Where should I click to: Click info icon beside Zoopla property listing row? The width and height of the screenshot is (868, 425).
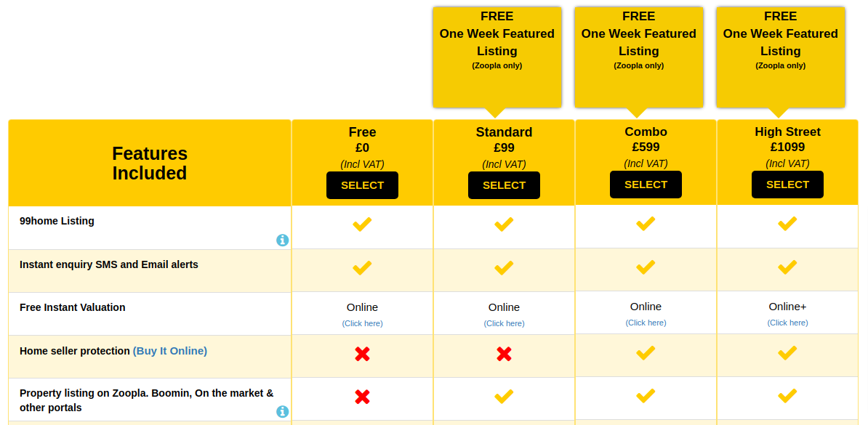click(x=282, y=412)
